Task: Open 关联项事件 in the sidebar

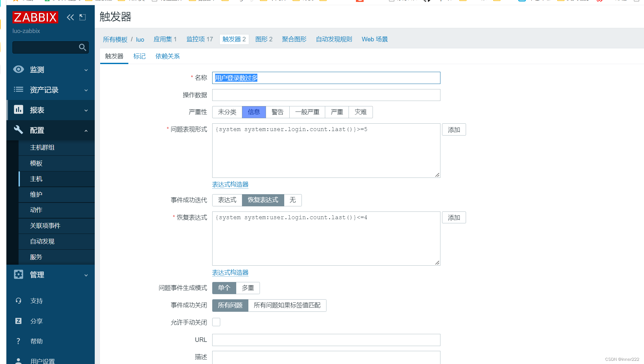Action: tap(57, 226)
